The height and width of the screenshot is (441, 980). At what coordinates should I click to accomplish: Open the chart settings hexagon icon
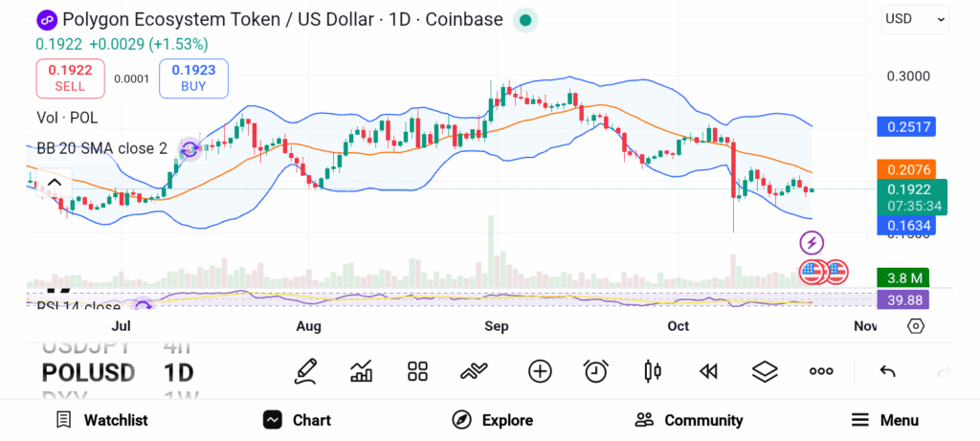[x=916, y=326]
